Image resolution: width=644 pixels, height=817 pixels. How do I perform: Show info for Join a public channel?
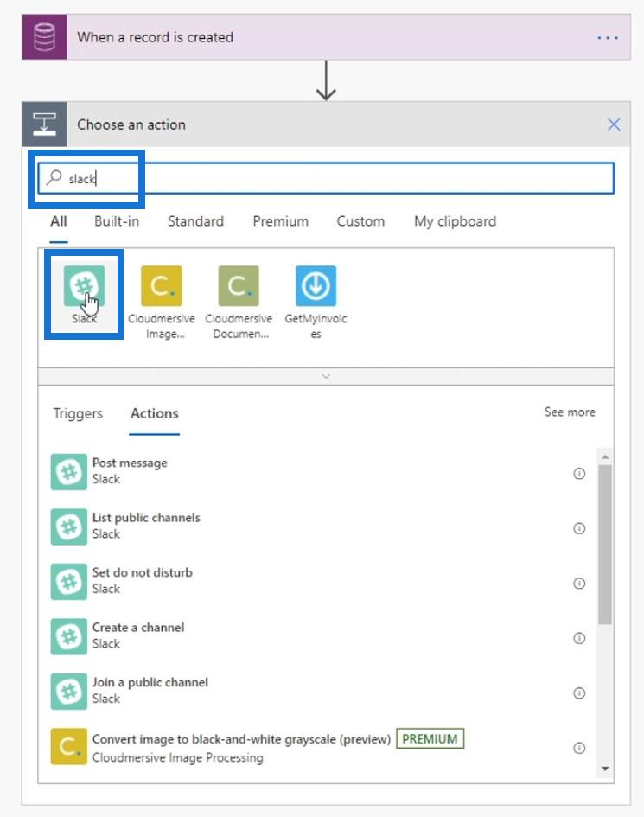coord(579,693)
